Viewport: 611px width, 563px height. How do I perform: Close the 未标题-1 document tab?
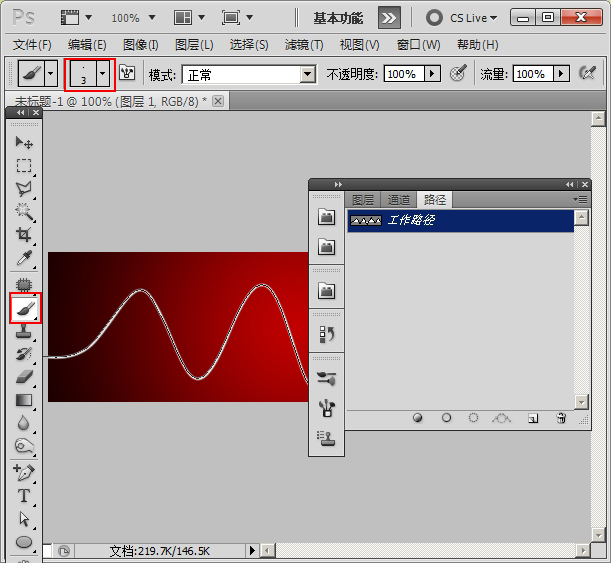click(218, 101)
